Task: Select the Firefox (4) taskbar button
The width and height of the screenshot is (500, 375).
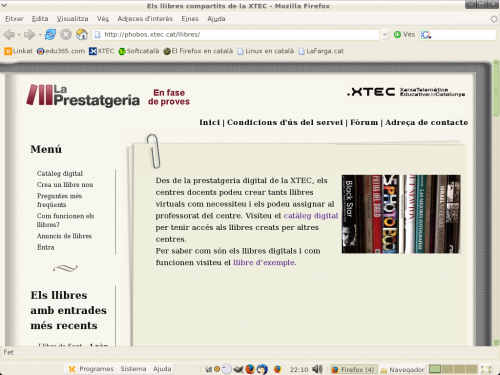Action: 354,369
